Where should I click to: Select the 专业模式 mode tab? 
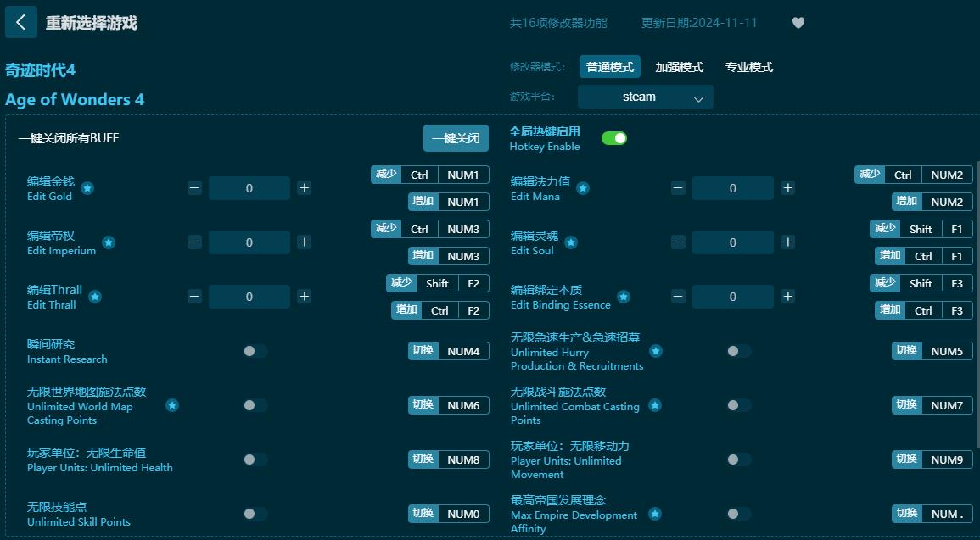click(748, 67)
